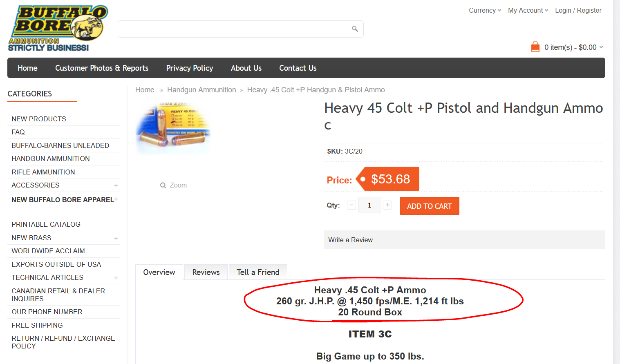Focus the site search input field
The width and height of the screenshot is (620, 364).
coord(234,29)
